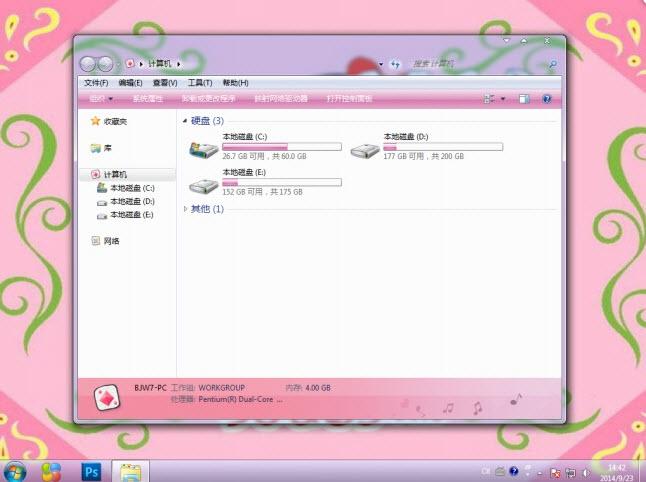Click the Windows Start orb
Screen dimensions: 646x482
click(14, 472)
